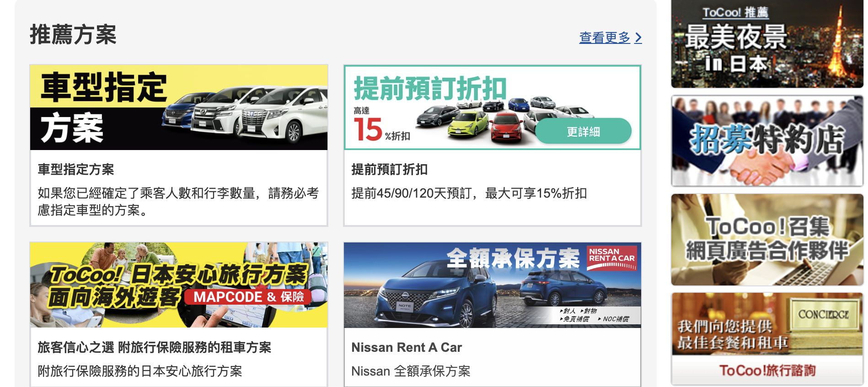This screenshot has height=387, width=868.
Task: Open the 提前預訂折扣 banner image
Action: tap(493, 107)
